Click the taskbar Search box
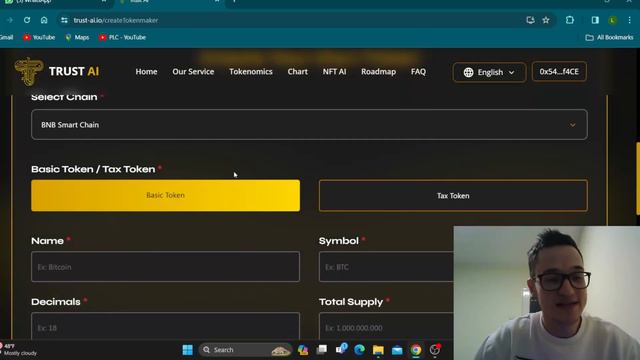Screen dimensions: 640x360 245,350
